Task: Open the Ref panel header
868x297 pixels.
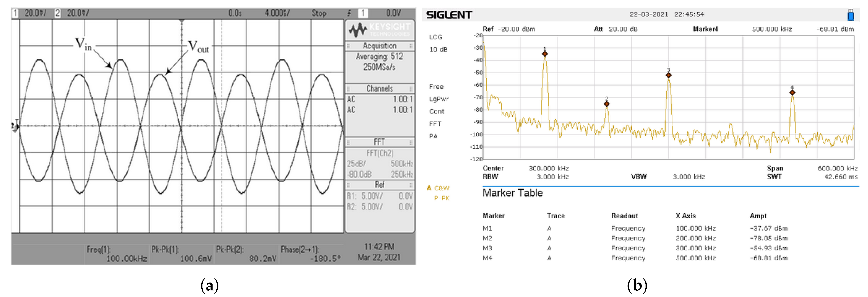Action: (x=380, y=185)
